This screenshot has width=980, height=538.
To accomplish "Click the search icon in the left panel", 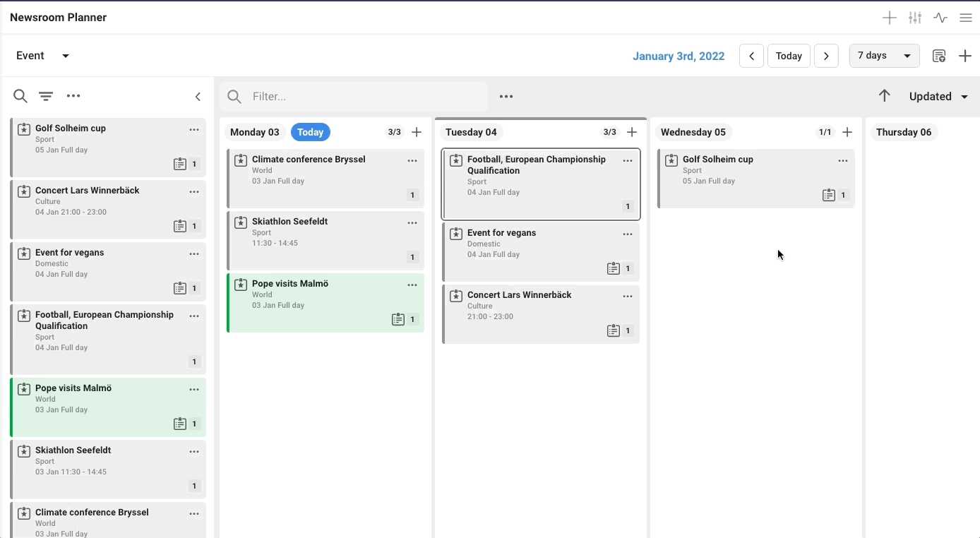I will click(20, 96).
